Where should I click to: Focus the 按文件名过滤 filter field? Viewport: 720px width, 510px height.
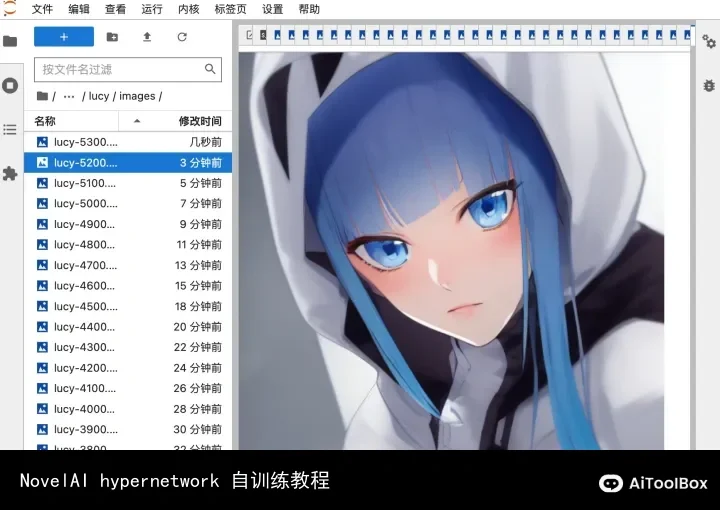(128, 69)
